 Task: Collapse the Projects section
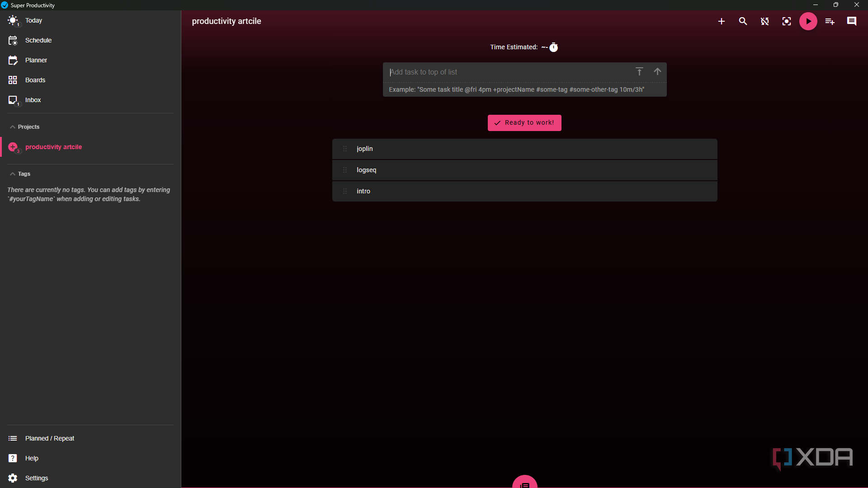(24, 127)
